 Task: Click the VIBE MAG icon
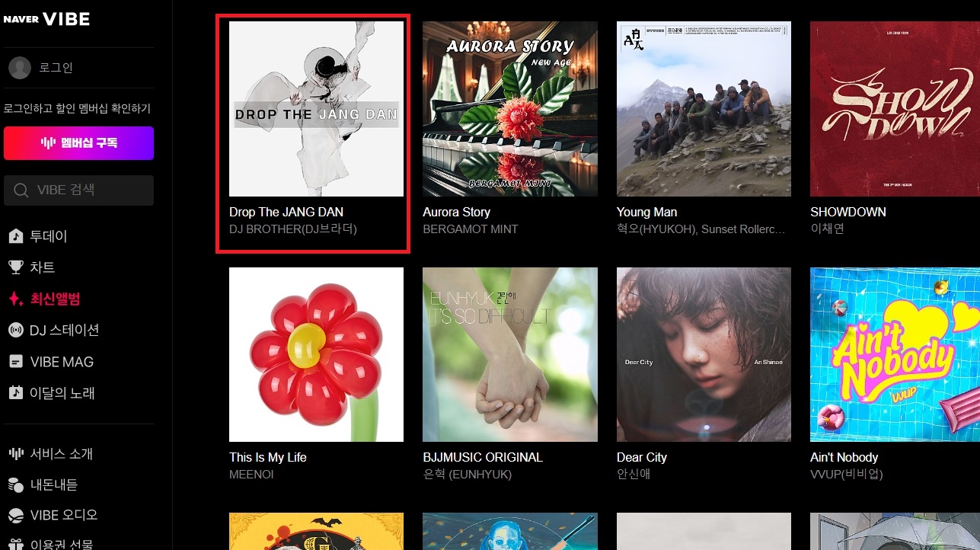click(x=15, y=362)
